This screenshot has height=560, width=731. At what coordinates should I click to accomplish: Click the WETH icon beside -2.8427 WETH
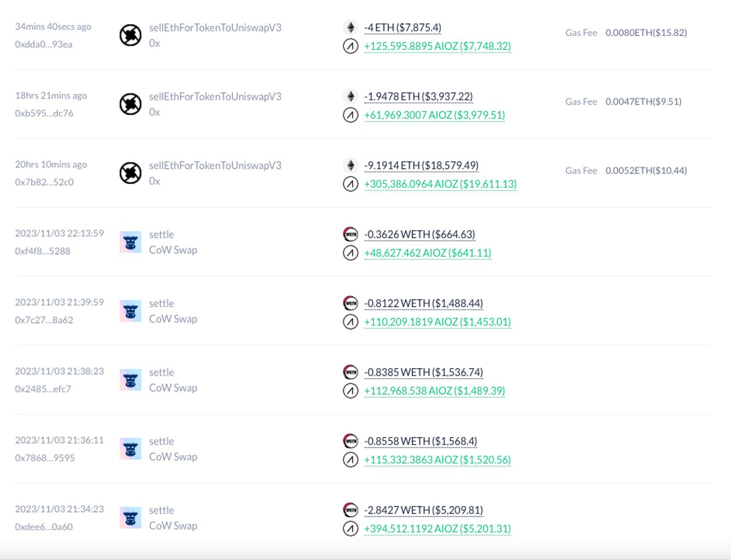350,510
